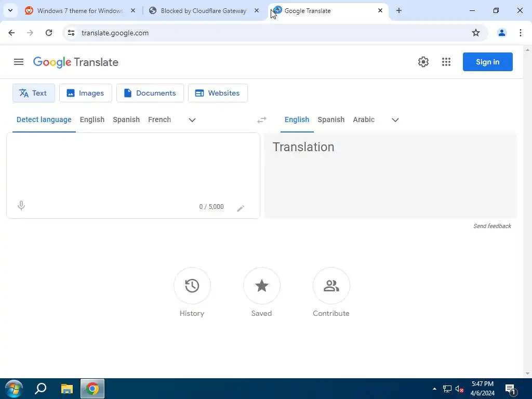Screen dimensions: 532x399
Task: Click the Google Translate logo
Action: pyautogui.click(x=76, y=62)
